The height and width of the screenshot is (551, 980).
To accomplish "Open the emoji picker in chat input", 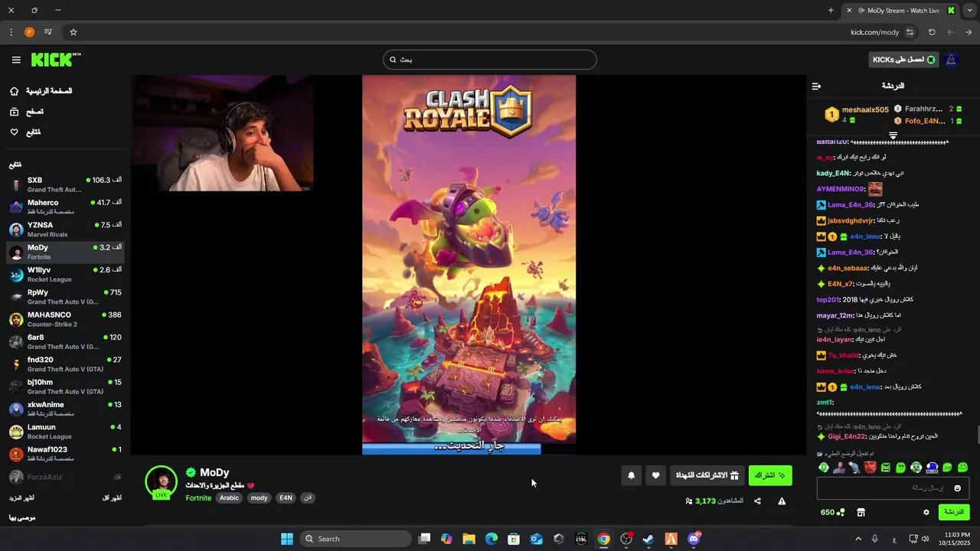I will click(x=958, y=488).
